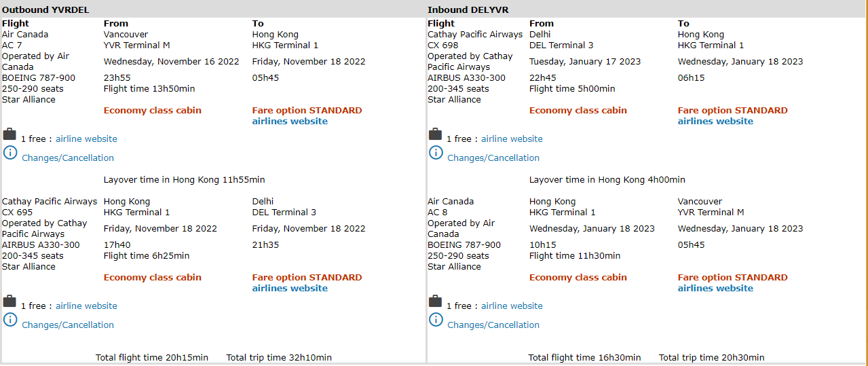Open baggage 'airline website' link for CX 698
This screenshot has height=366, width=868.
coord(512,139)
